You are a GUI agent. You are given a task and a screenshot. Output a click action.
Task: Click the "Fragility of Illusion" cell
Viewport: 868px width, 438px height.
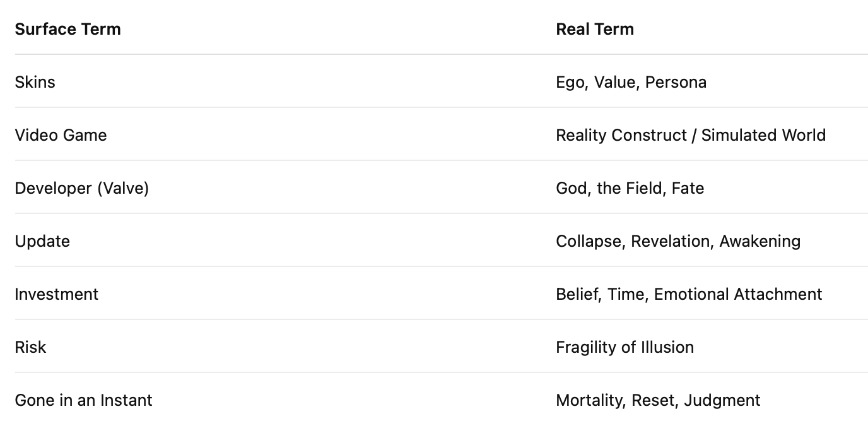click(x=625, y=347)
